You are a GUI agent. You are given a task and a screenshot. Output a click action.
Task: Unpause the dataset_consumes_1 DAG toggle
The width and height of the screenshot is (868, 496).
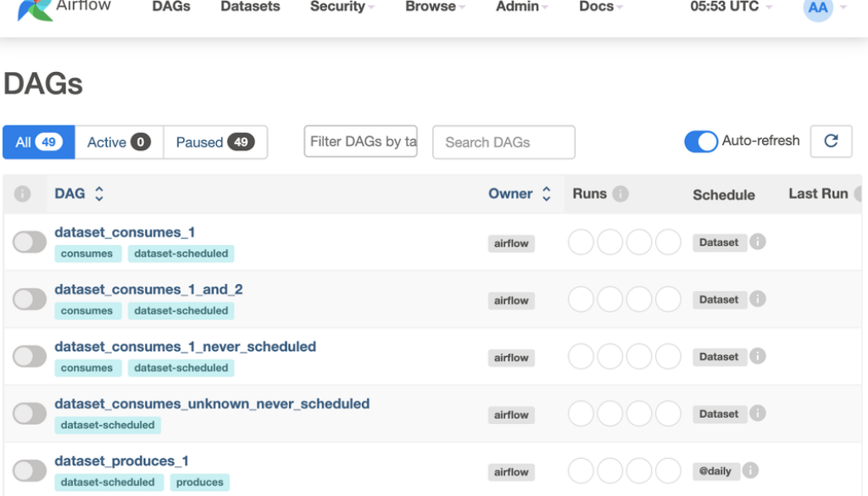[30, 242]
